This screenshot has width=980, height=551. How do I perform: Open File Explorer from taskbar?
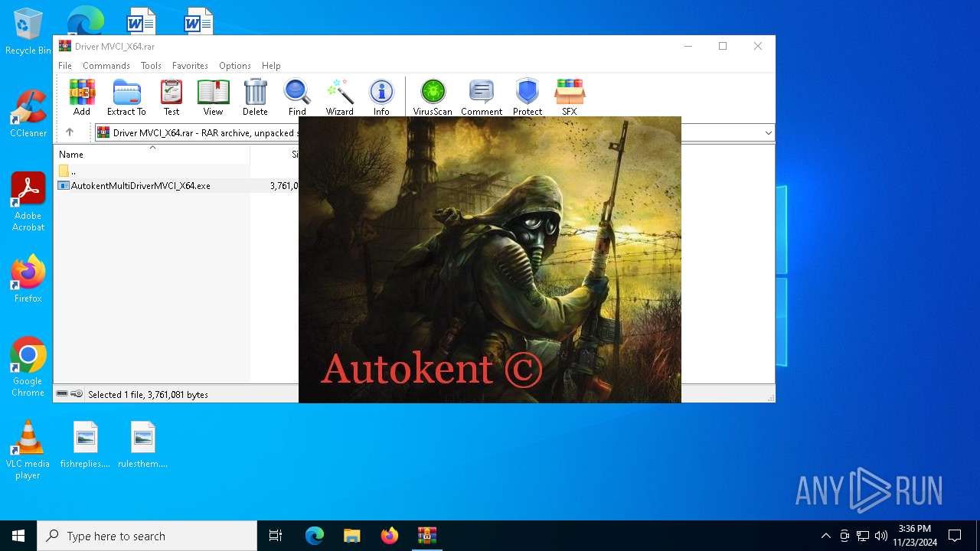[351, 536]
